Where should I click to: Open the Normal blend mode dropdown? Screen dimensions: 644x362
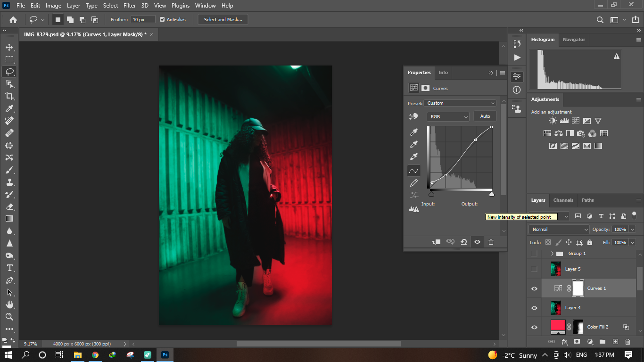tap(559, 230)
